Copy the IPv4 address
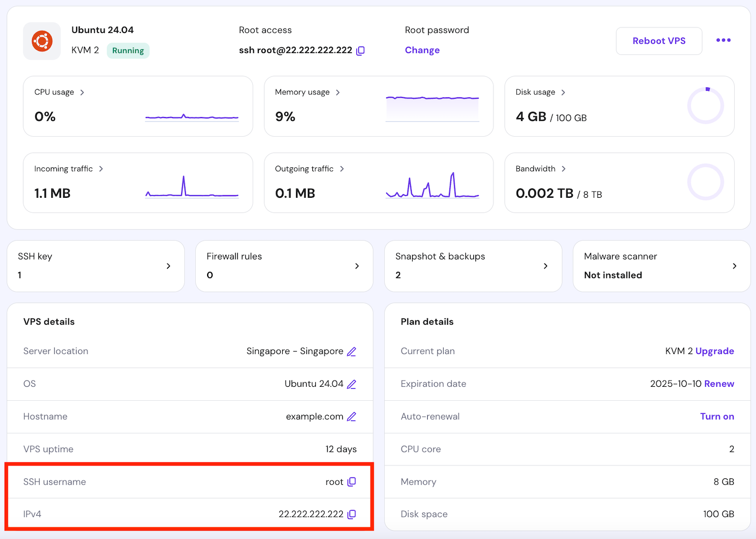Screen dimensions: 756x539 pyautogui.click(x=352, y=514)
